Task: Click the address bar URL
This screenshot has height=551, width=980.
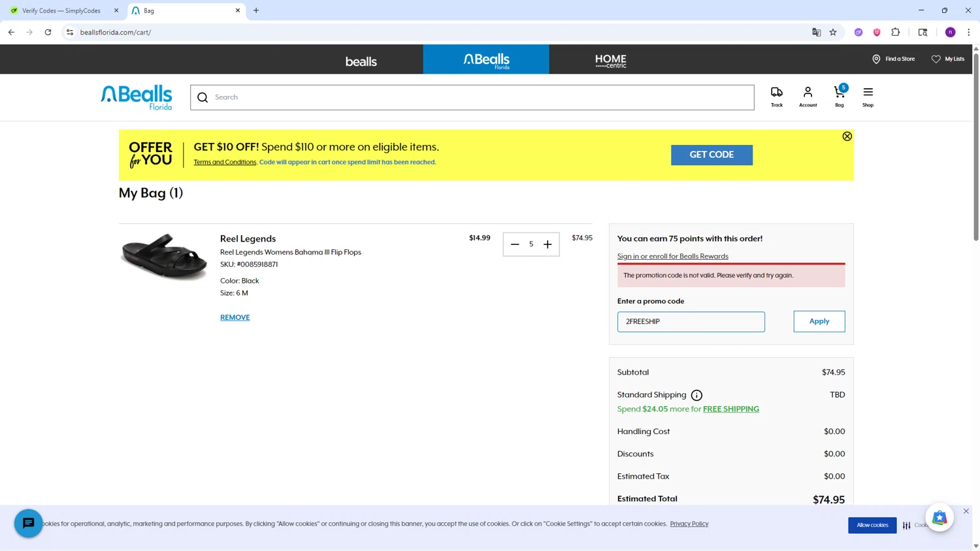Action: (x=116, y=32)
